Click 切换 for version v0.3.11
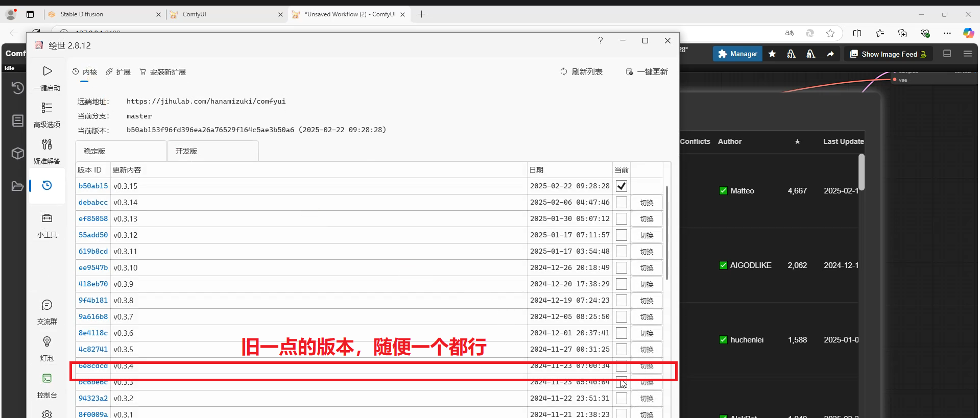 click(x=647, y=252)
